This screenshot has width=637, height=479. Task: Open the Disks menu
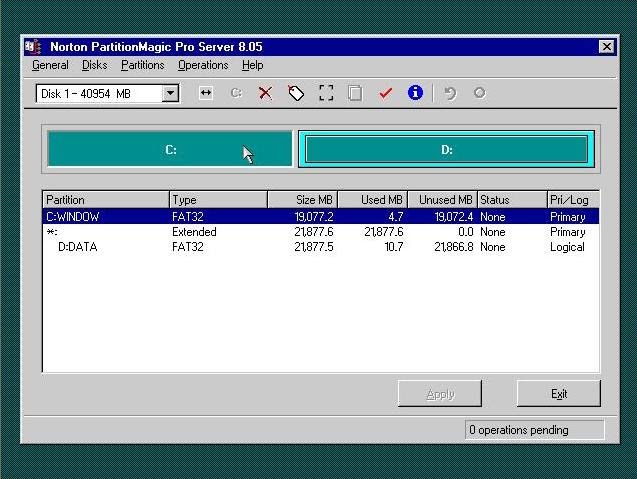click(94, 65)
